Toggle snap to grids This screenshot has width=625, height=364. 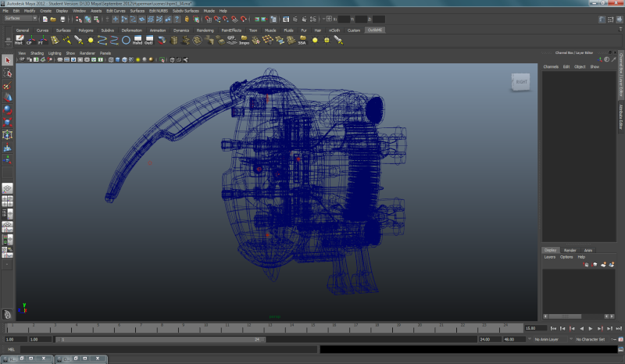pos(208,19)
